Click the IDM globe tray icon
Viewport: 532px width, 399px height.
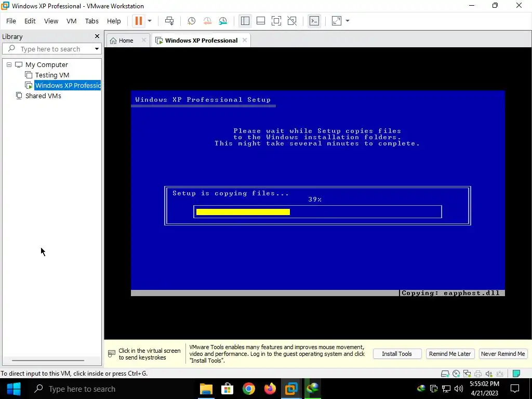(x=421, y=388)
